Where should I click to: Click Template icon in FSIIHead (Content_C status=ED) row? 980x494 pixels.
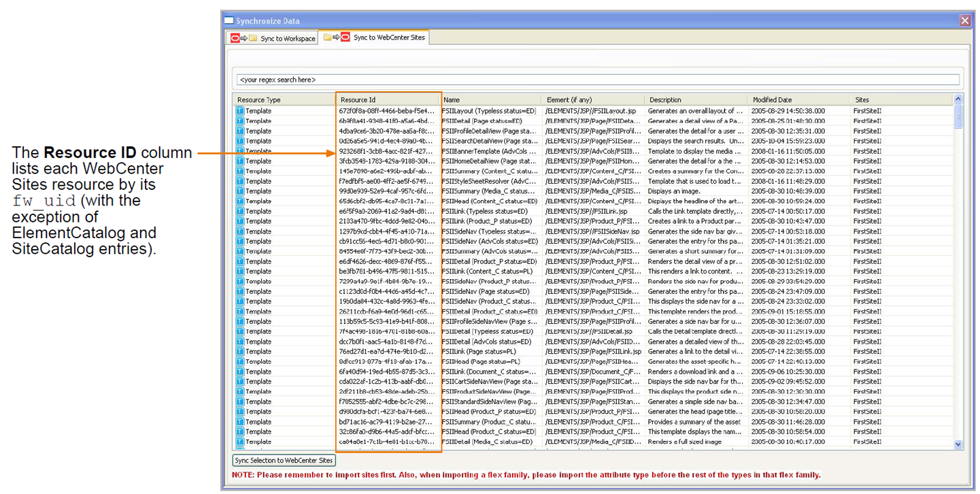pos(240,201)
